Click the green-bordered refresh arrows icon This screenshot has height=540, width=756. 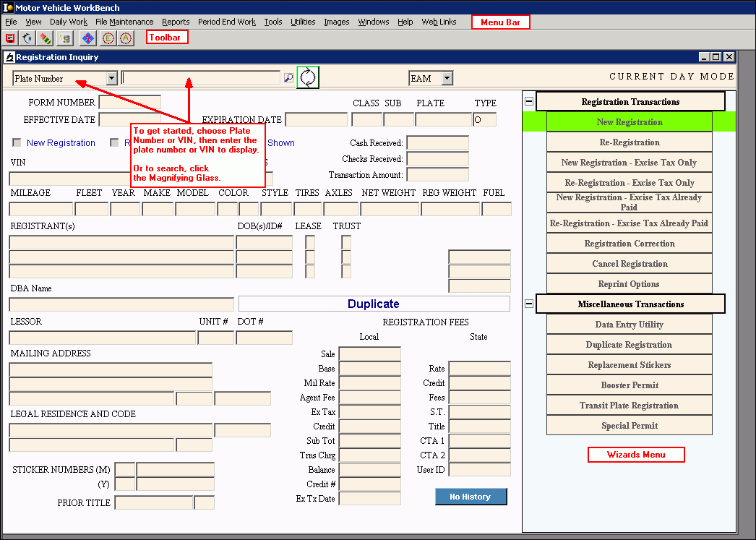point(308,77)
